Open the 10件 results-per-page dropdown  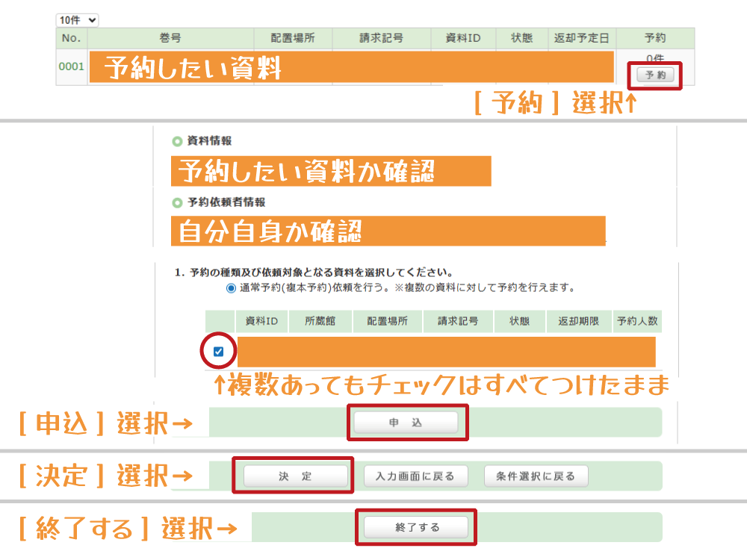pyautogui.click(x=77, y=20)
